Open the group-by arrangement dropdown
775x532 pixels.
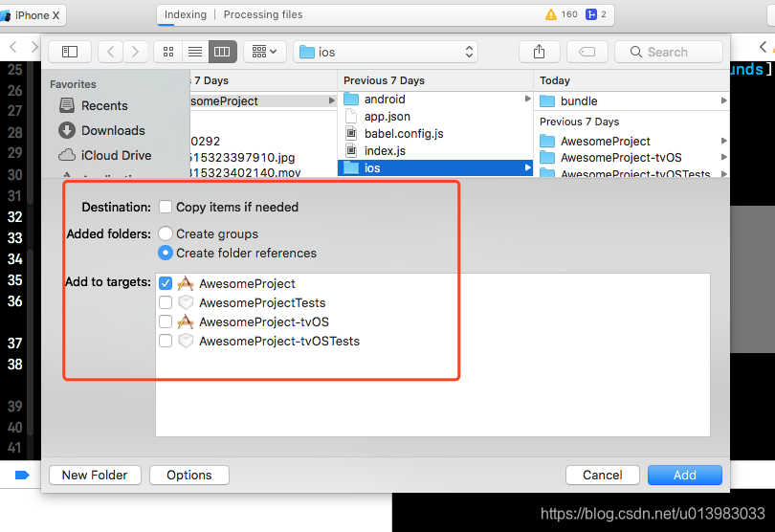tap(264, 52)
